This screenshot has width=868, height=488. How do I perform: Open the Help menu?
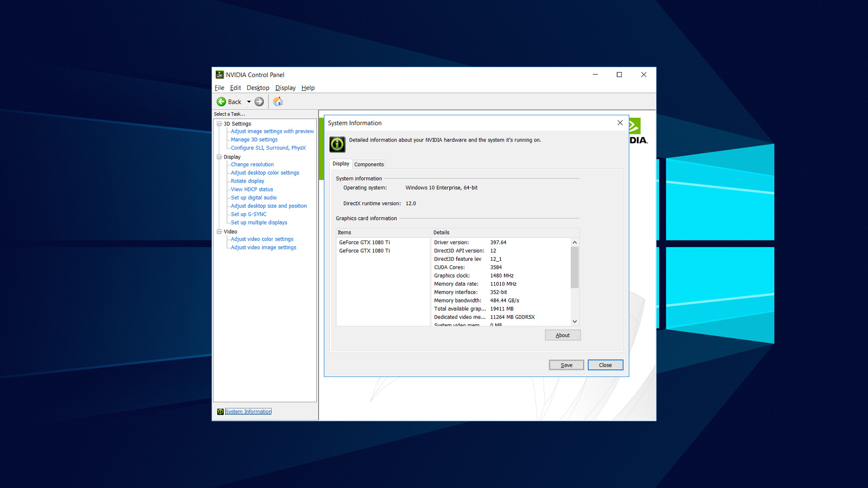tap(308, 88)
